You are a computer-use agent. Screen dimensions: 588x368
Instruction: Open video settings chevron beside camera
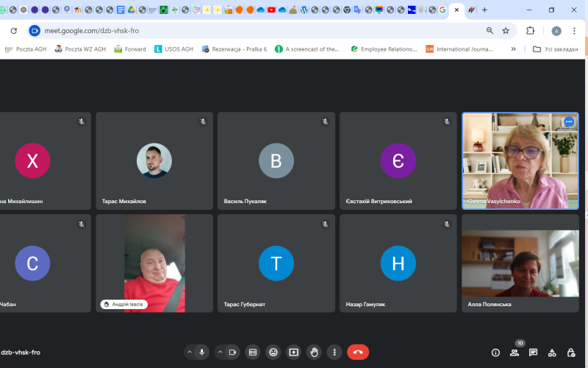click(220, 353)
